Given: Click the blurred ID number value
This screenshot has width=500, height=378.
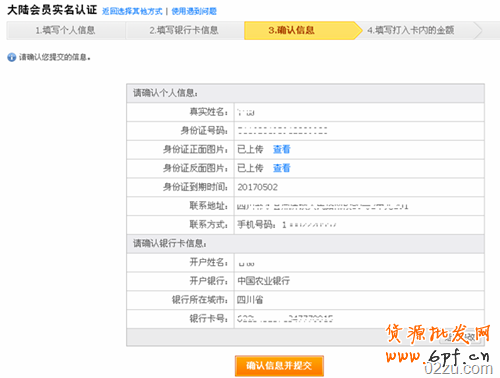Looking at the screenshot, I should [x=282, y=131].
